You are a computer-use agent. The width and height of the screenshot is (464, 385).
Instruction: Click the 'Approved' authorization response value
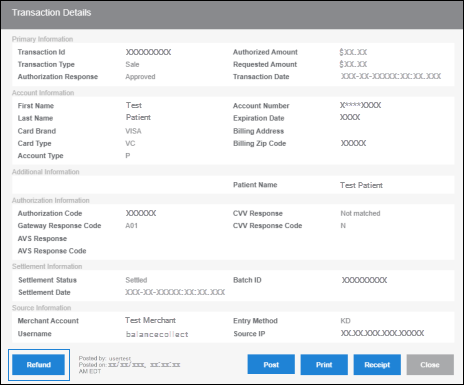coord(140,77)
